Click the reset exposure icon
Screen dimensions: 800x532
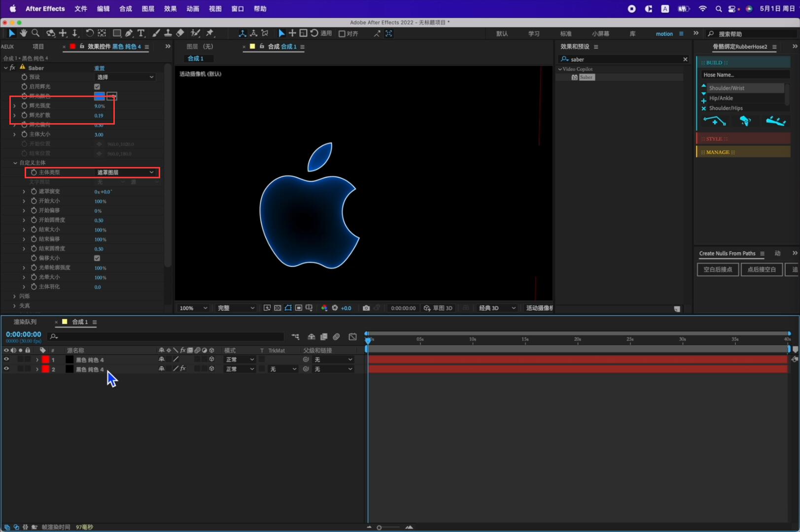pos(335,308)
